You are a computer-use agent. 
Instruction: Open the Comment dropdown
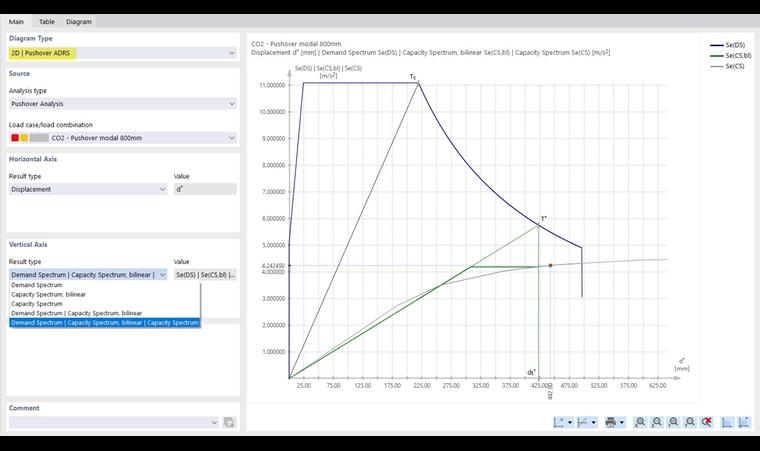[x=114, y=422]
